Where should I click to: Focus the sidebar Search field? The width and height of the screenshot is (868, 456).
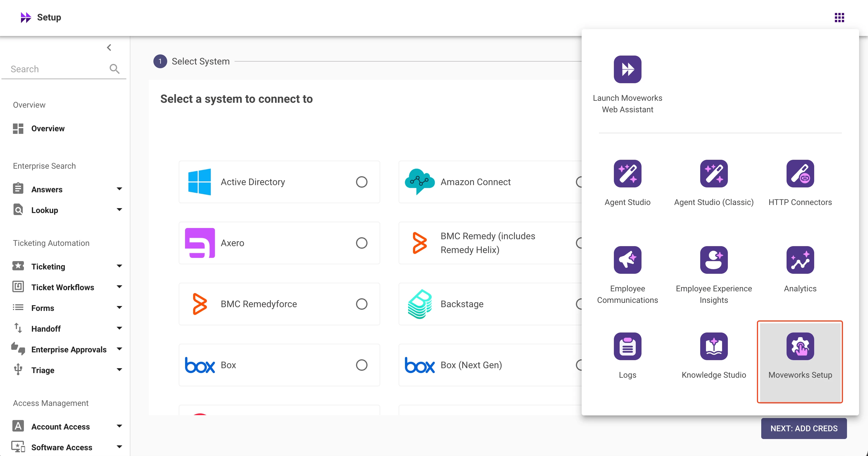57,69
